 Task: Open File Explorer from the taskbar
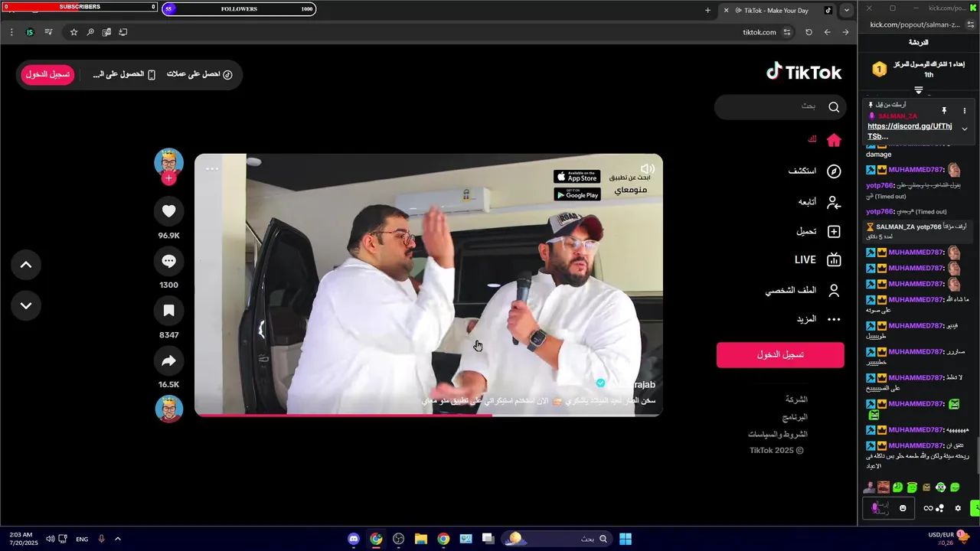coord(420,539)
